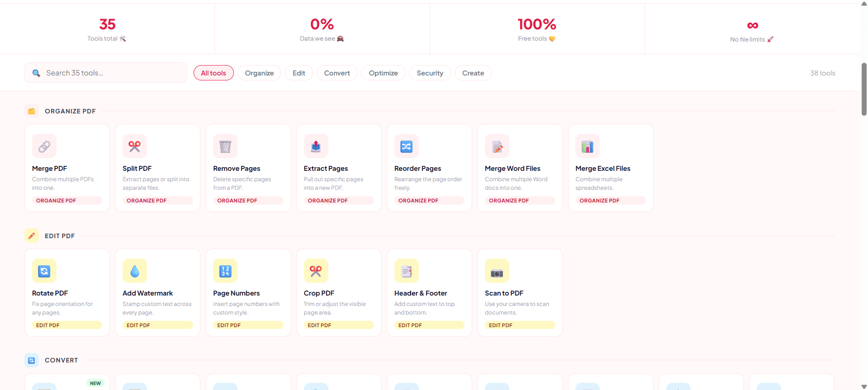Click the Scan to PDF camera icon

click(x=497, y=271)
